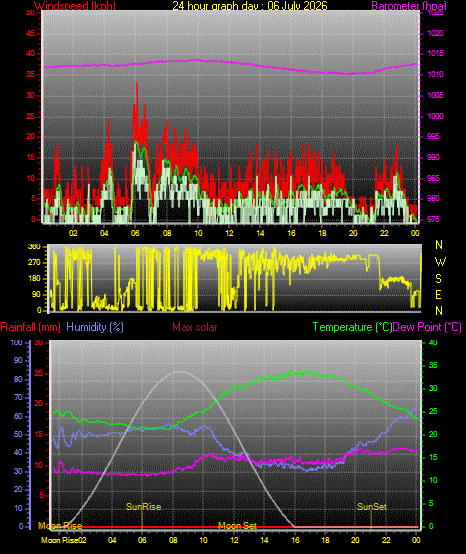Click the wind speed peak near 06 hours

(137, 83)
